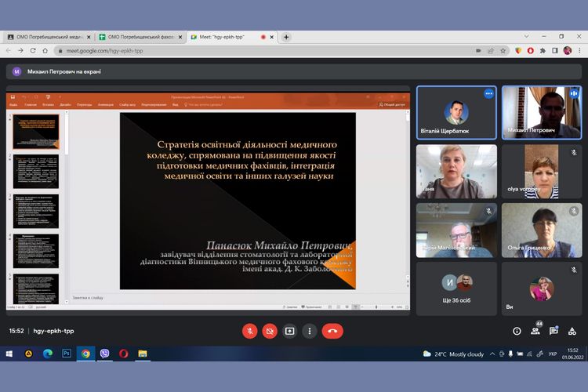The width and height of the screenshot is (588, 392).
Task: Switch to the first ОМО Погребищенський tab
Action: 47,37
